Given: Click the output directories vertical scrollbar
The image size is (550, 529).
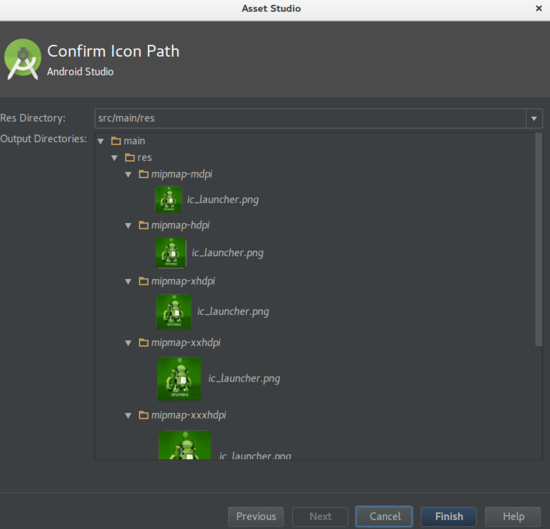Looking at the screenshot, I should [538, 240].
